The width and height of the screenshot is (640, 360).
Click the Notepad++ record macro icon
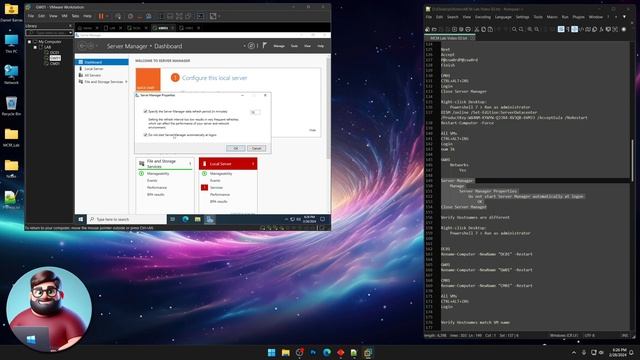(623, 29)
